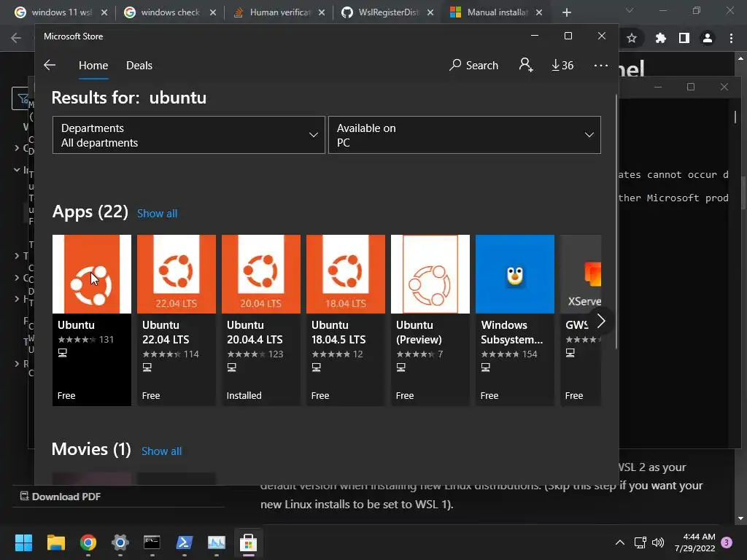Click browser page scroll down arrow

(x=741, y=518)
